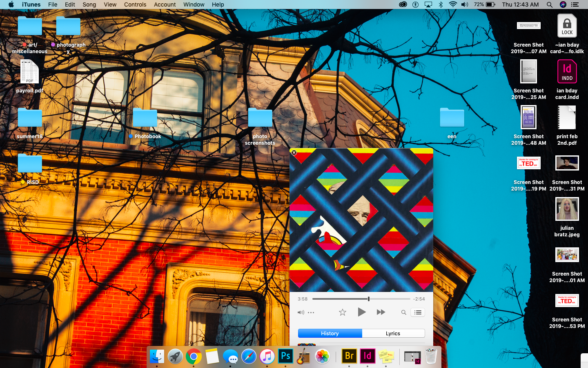588x368 pixels.
Task: Select payroll.pdf on the desktop
Action: [30, 77]
